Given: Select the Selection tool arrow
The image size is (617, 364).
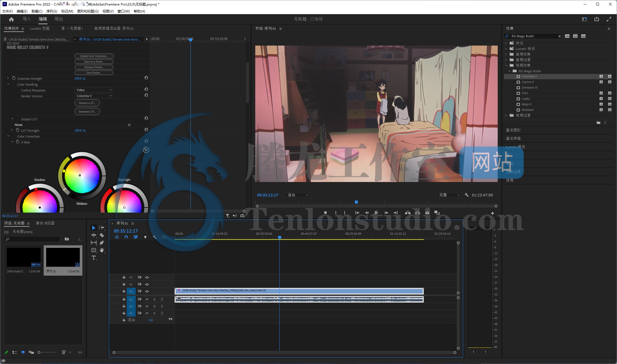Looking at the screenshot, I should (x=94, y=228).
